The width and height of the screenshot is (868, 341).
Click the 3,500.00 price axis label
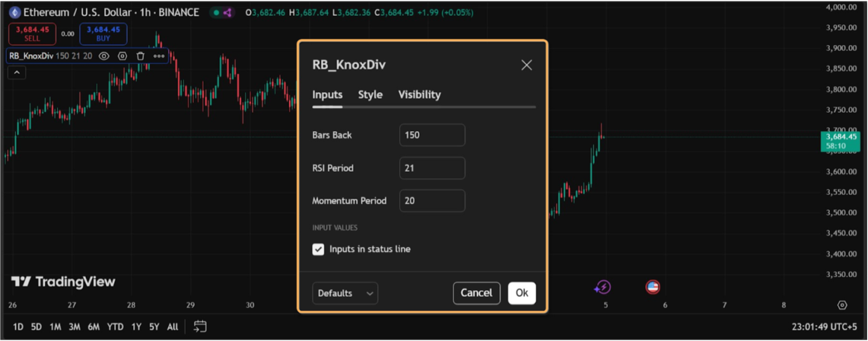coord(841,213)
